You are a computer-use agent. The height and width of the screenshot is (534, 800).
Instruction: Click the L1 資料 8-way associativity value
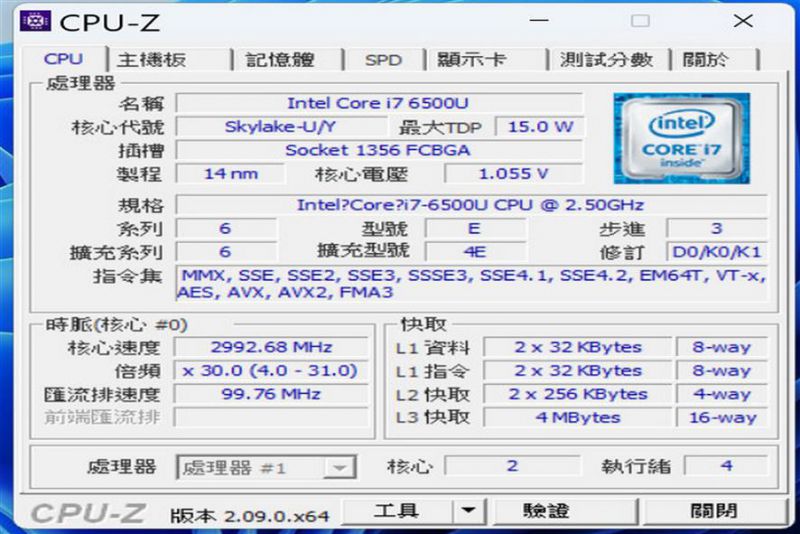(722, 347)
